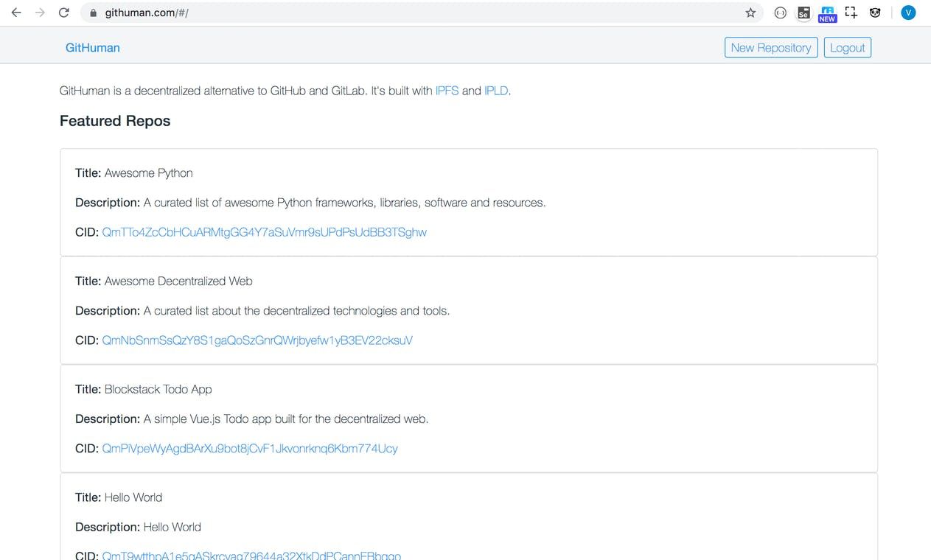Follow the IPLD hyperlink
Viewport: 931px width, 560px height.
[495, 91]
